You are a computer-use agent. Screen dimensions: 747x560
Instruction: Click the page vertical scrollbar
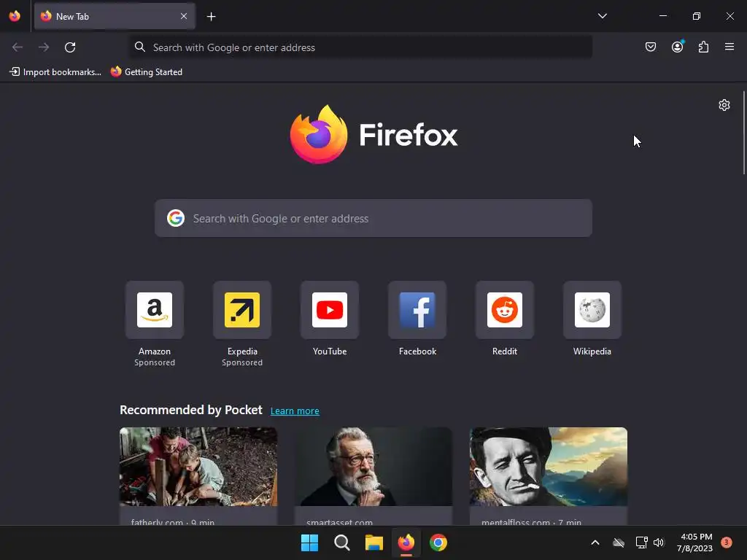[743, 133]
